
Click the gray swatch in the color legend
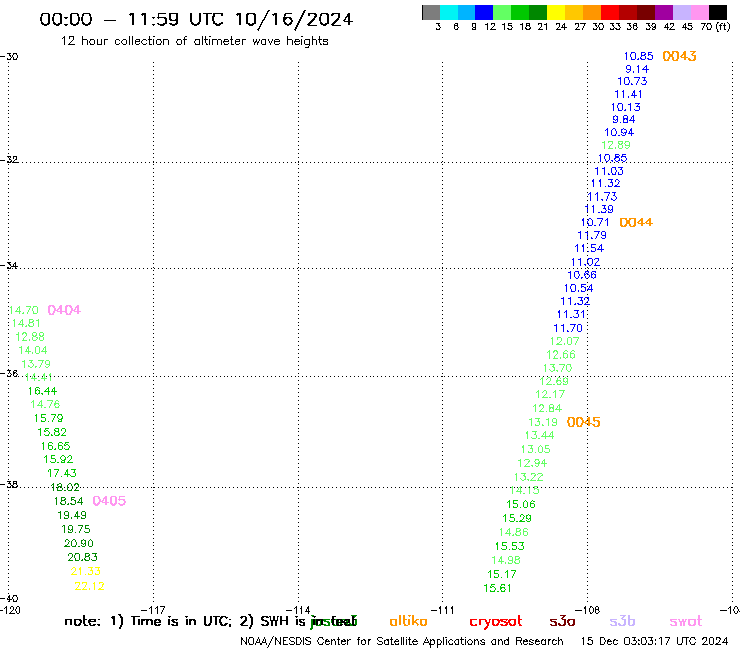431,12
